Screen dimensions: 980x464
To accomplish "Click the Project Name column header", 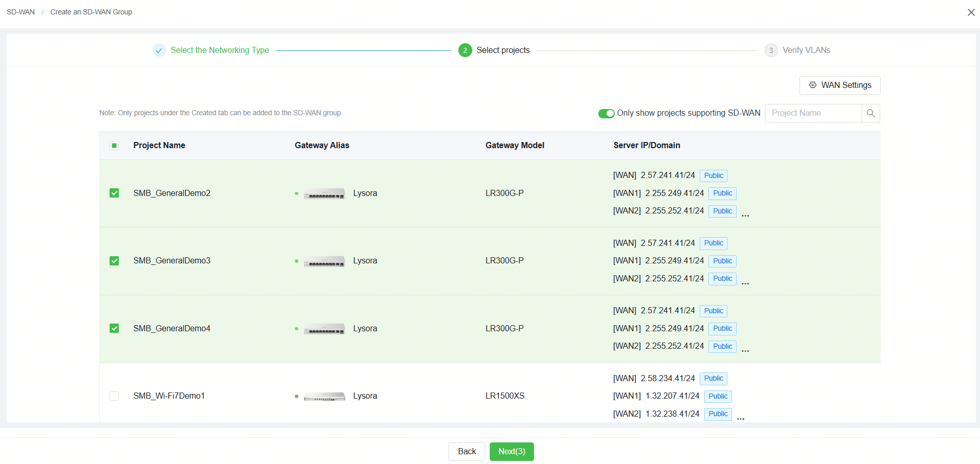I will 159,146.
